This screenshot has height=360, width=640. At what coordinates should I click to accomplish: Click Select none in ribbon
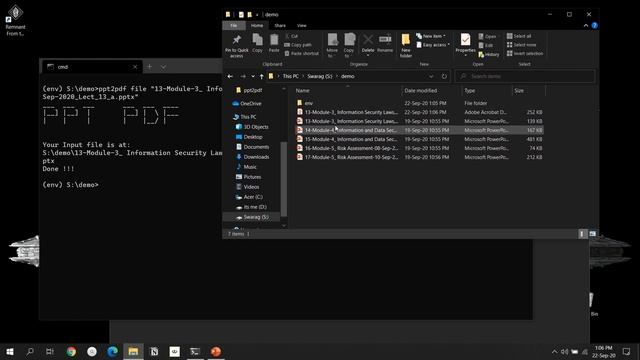tap(521, 45)
